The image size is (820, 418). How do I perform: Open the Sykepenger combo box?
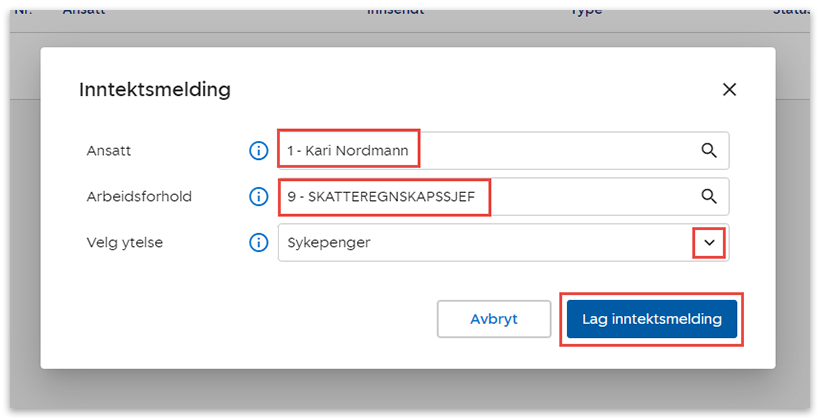[480, 243]
